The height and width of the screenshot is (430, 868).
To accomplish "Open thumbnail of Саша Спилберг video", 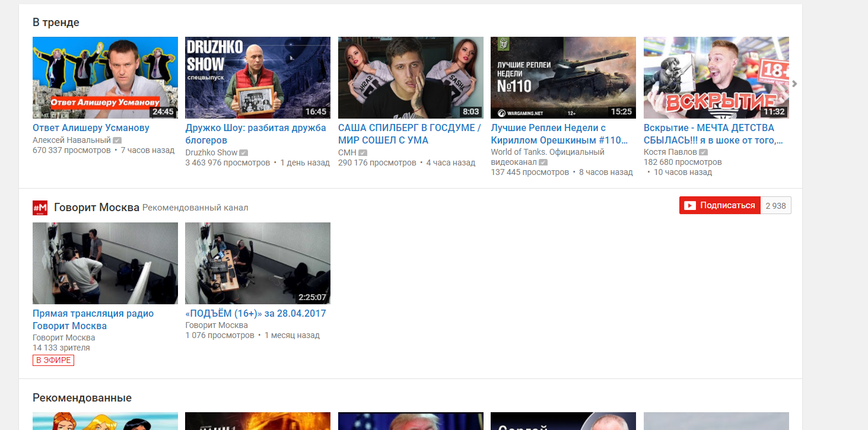I will 411,78.
